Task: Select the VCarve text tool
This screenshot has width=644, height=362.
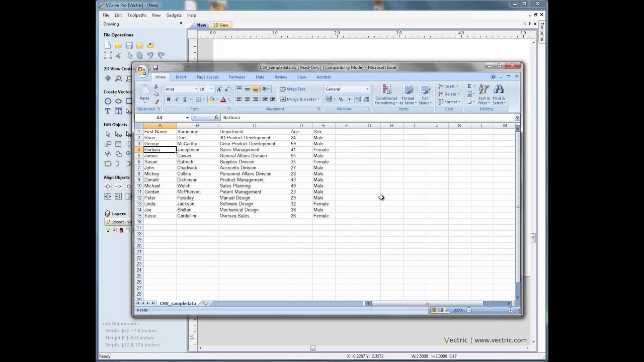Action: pos(108,111)
